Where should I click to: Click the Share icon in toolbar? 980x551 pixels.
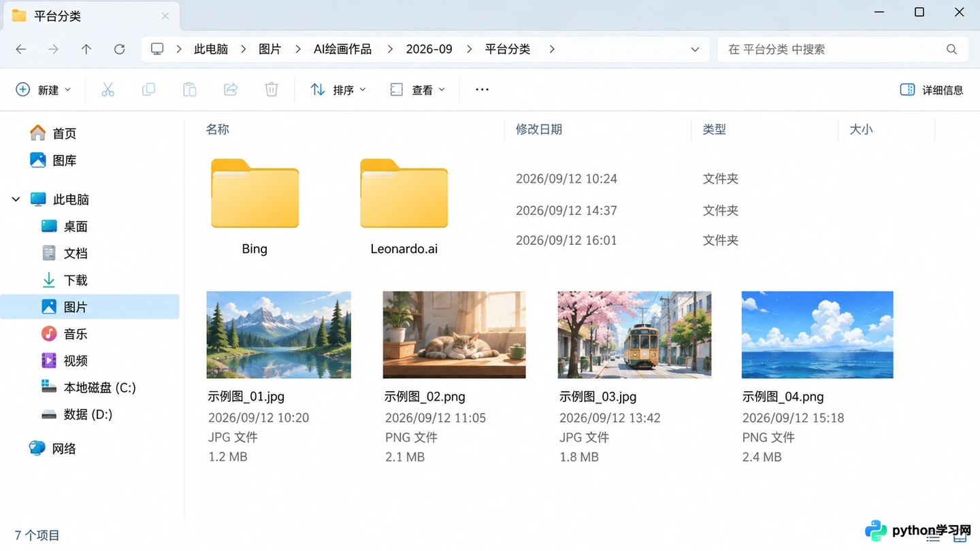pyautogui.click(x=231, y=90)
